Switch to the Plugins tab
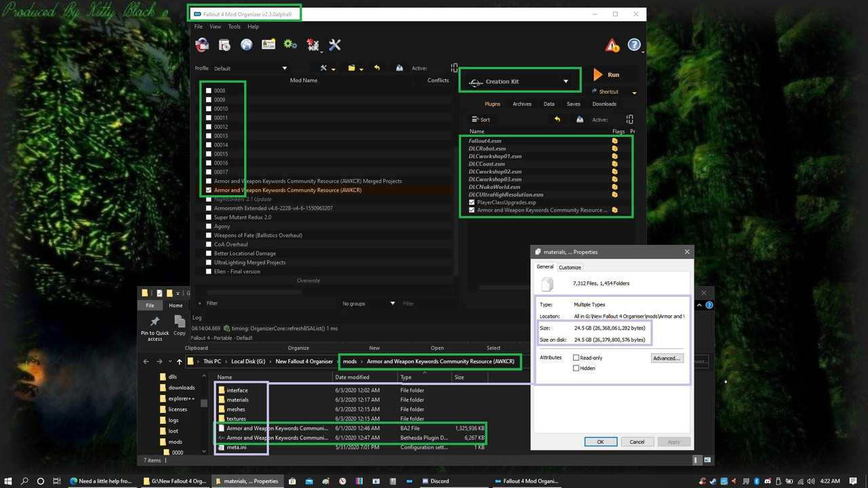The width and height of the screenshot is (868, 488). tap(492, 104)
